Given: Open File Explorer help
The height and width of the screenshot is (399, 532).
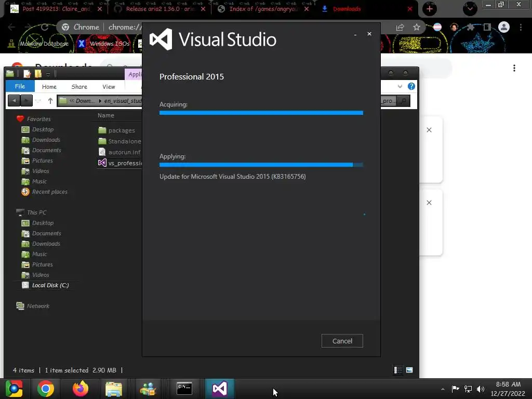Looking at the screenshot, I should pos(411,86).
